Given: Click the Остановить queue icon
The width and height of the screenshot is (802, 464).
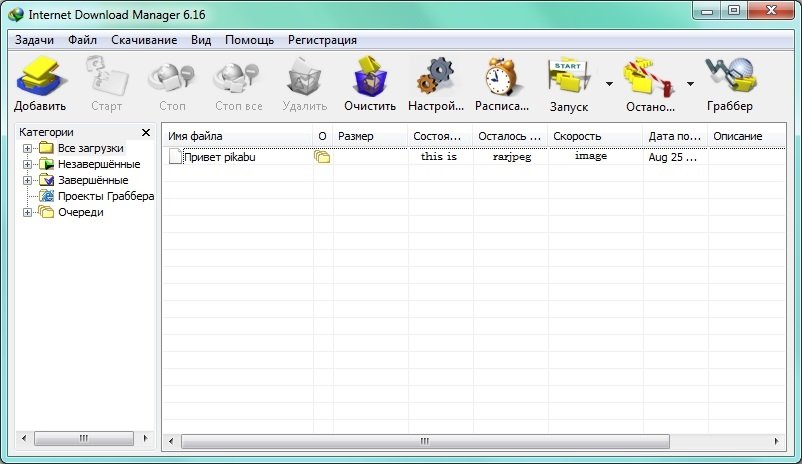Looking at the screenshot, I should pos(648,78).
